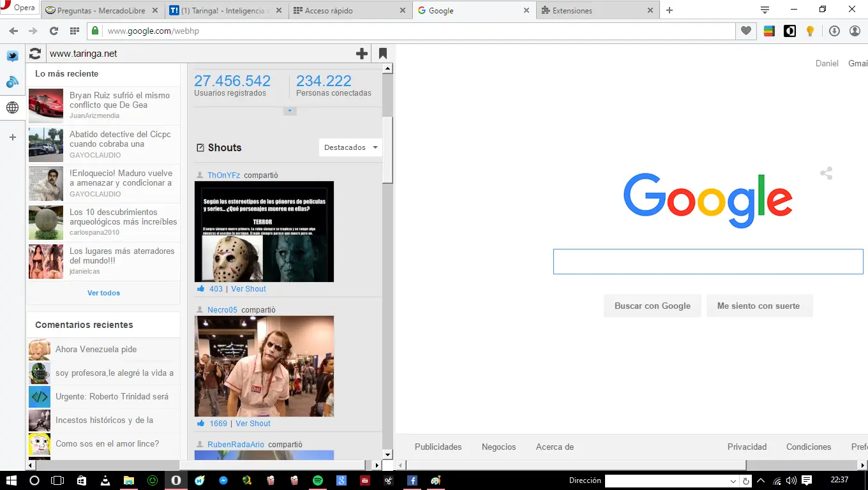
Task: Bookmark page with the heart icon
Action: (x=745, y=31)
